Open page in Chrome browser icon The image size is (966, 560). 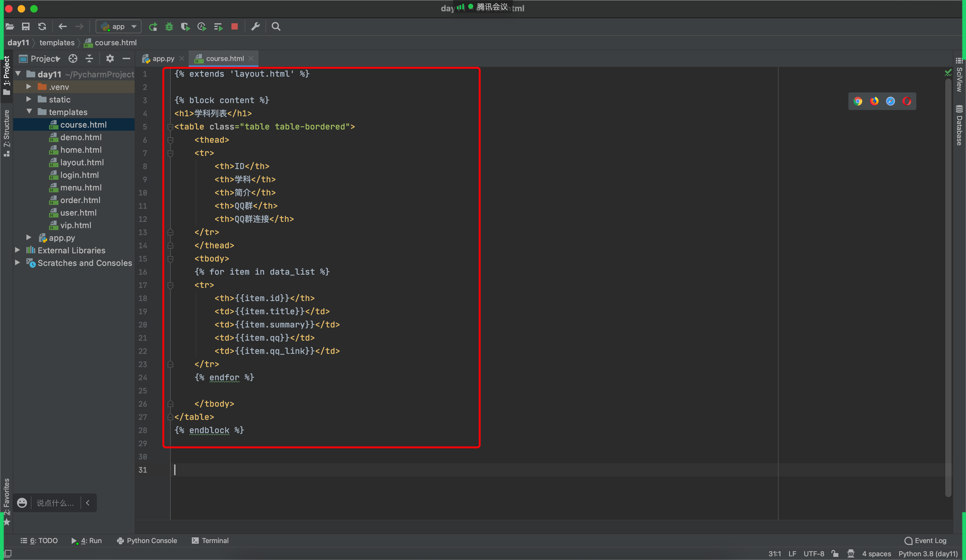tap(858, 101)
